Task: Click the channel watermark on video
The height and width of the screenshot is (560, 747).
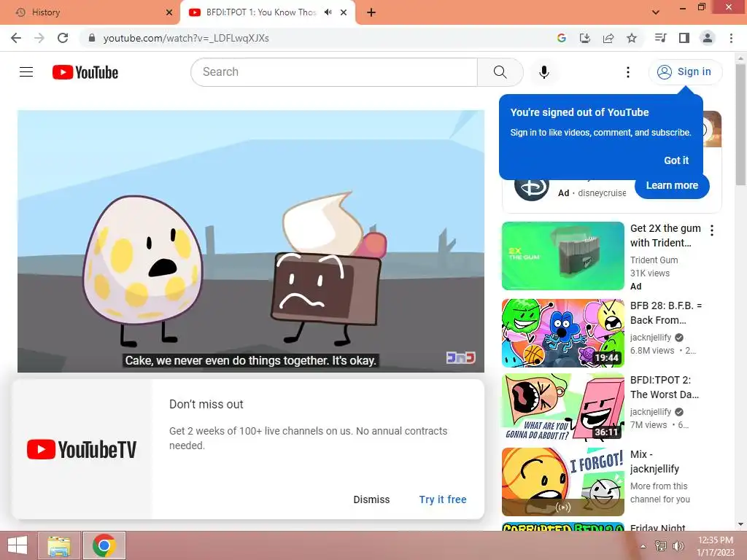Action: point(461,357)
